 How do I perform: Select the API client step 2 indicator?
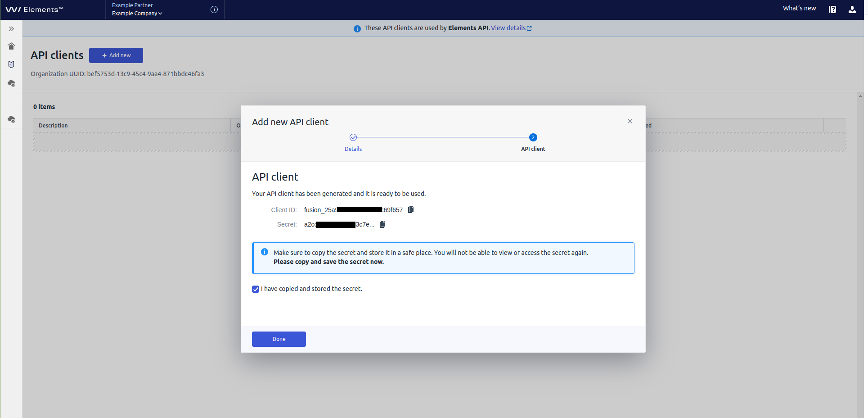pos(533,138)
